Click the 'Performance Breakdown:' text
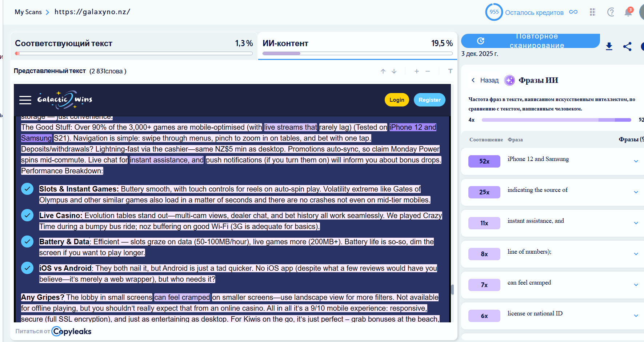This screenshot has height=342, width=644. coord(62,171)
